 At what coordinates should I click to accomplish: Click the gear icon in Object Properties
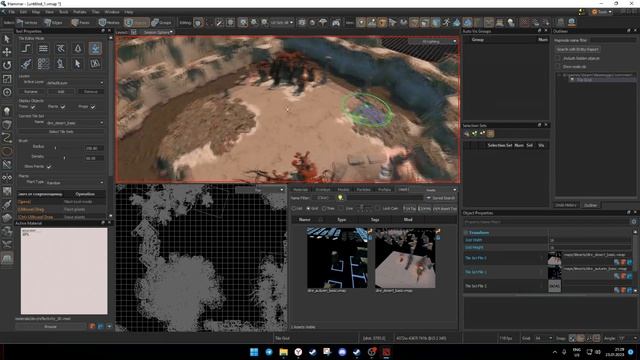click(x=633, y=222)
